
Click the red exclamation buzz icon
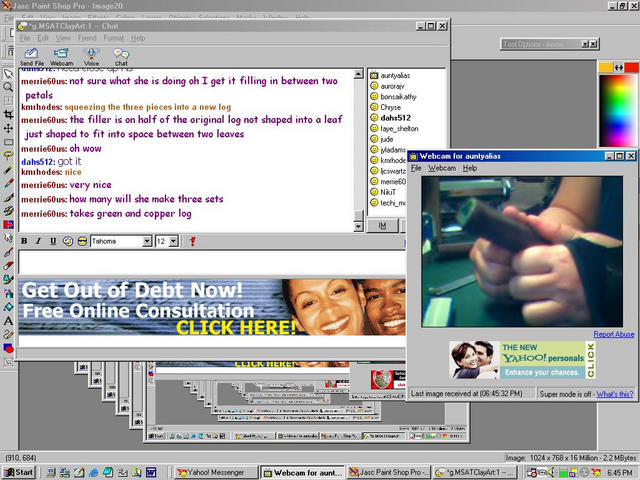192,241
